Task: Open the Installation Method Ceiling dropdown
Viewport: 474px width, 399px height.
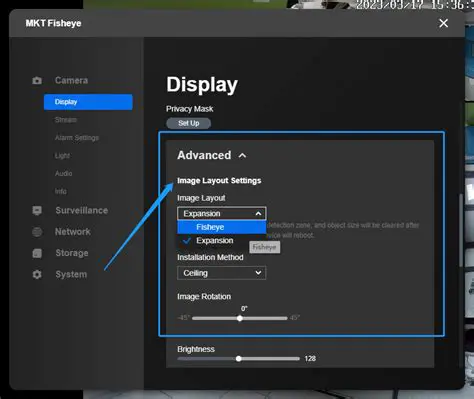Action: click(222, 273)
